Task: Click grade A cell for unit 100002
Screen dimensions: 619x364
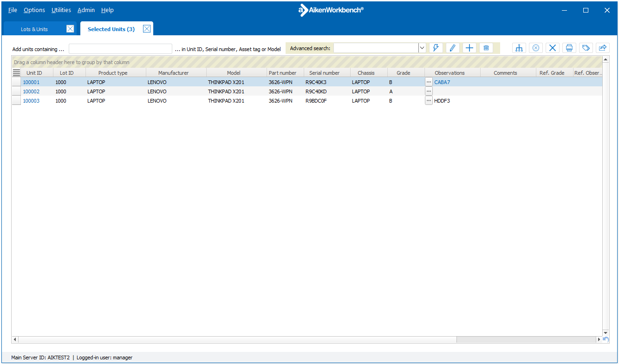Action: (x=406, y=91)
